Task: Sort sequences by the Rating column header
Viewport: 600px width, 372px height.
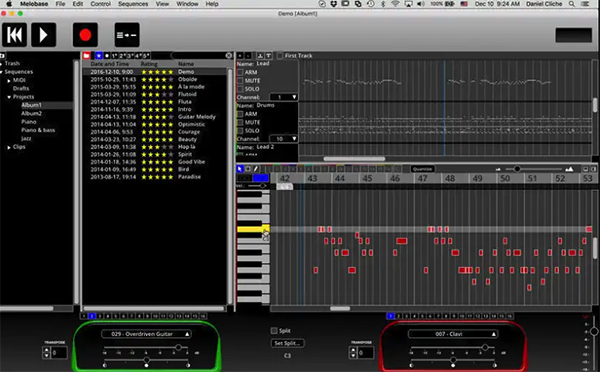Action: pyautogui.click(x=149, y=64)
